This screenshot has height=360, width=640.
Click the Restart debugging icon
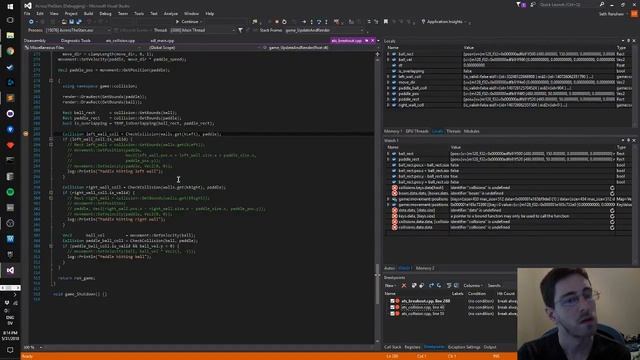[284, 22]
